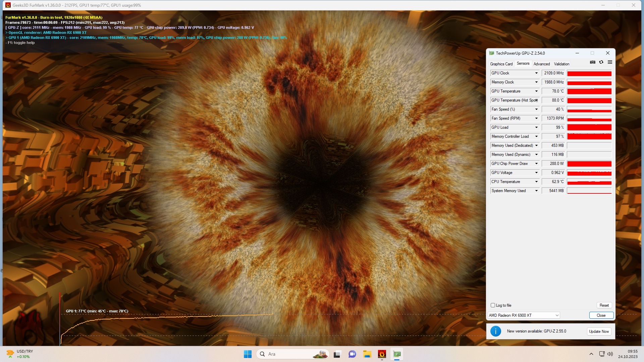This screenshot has width=644, height=362.
Task: Open volume control in system tray
Action: tap(610, 354)
